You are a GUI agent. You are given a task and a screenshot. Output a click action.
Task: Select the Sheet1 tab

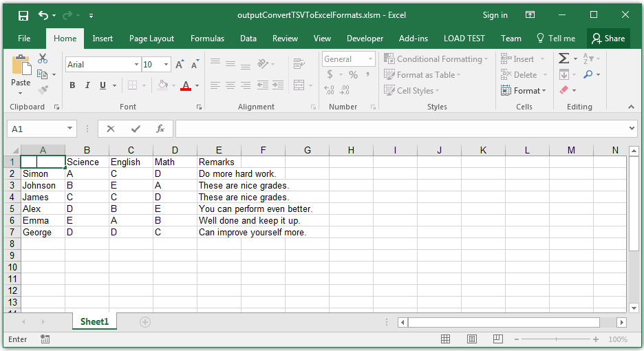point(94,321)
